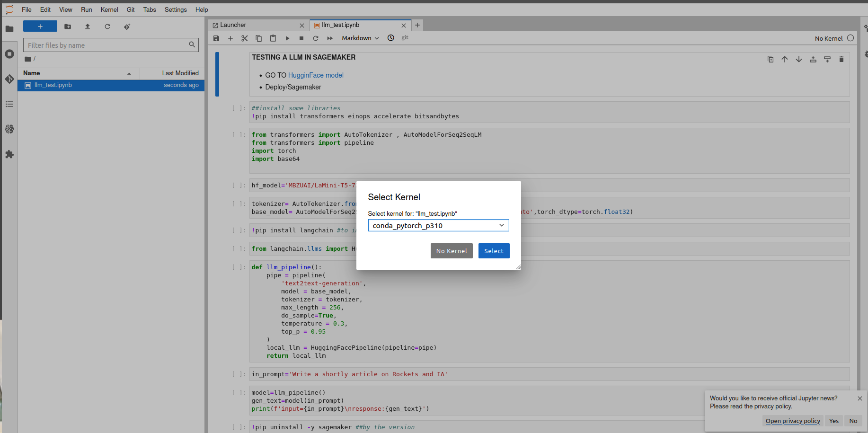This screenshot has width=868, height=433.
Task: Choose the No Kernel button in dialog
Action: pyautogui.click(x=452, y=251)
